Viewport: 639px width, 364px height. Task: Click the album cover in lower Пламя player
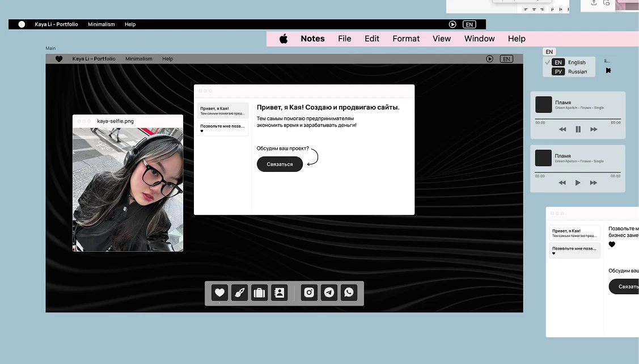(543, 158)
